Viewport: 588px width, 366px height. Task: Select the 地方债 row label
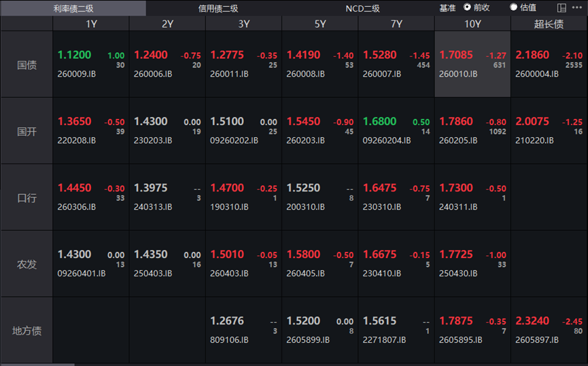(27, 331)
